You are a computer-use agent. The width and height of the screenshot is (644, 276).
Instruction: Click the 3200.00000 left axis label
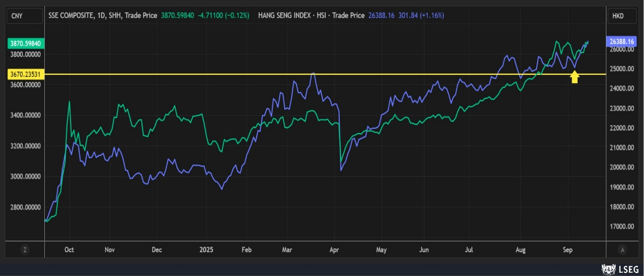pyautogui.click(x=25, y=146)
